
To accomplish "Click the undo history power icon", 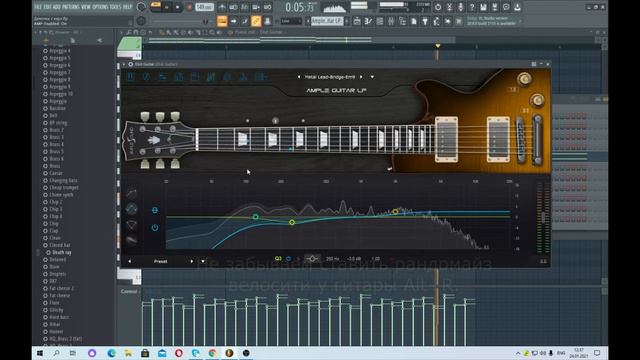I will point(438,7).
